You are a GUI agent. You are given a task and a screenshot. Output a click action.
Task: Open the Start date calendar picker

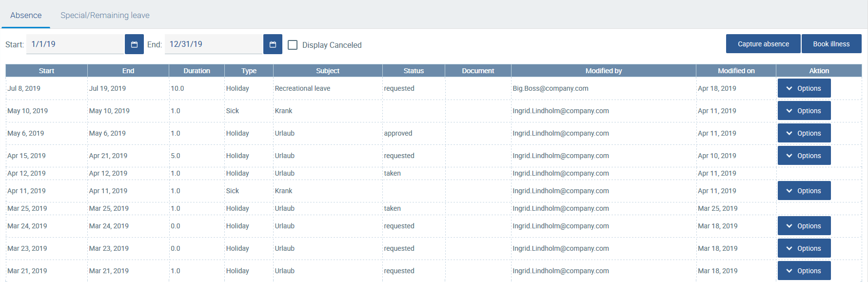click(x=134, y=44)
